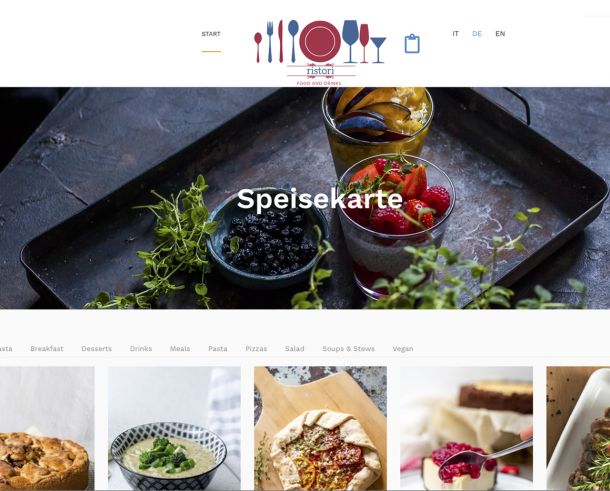The width and height of the screenshot is (610, 491).
Task: Select the Pasta category tab
Action: 217,349
